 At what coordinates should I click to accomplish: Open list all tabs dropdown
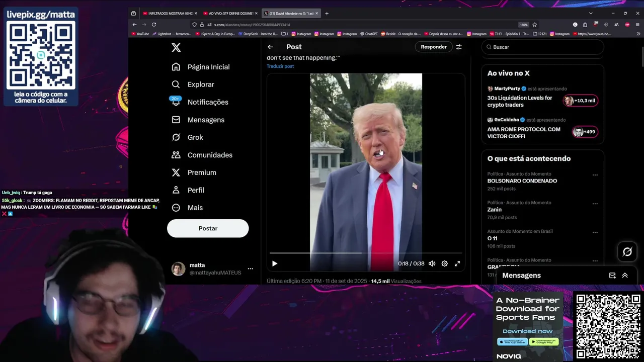pos(591,14)
